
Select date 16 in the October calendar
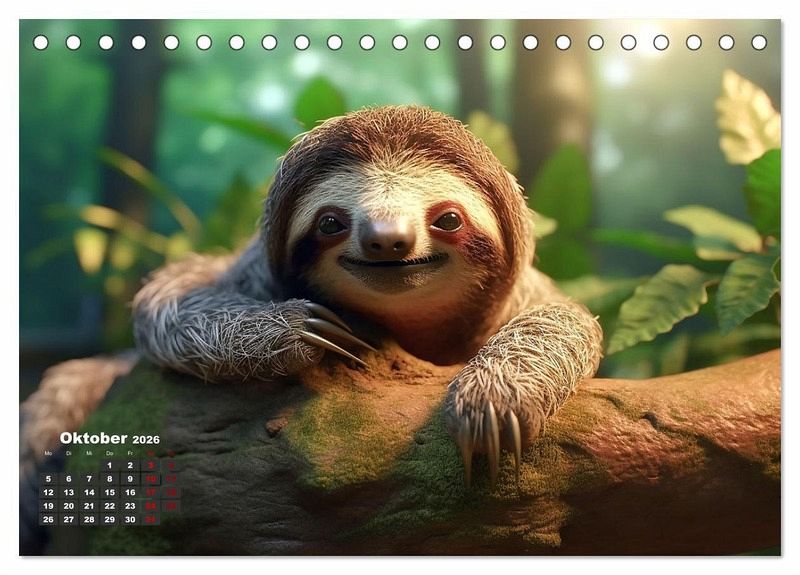tap(130, 492)
